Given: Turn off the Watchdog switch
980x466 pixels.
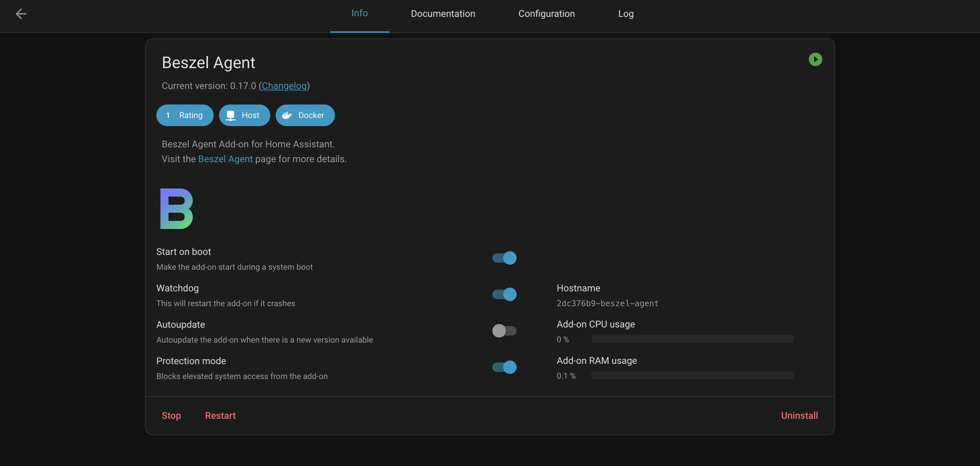Looking at the screenshot, I should pos(504,294).
